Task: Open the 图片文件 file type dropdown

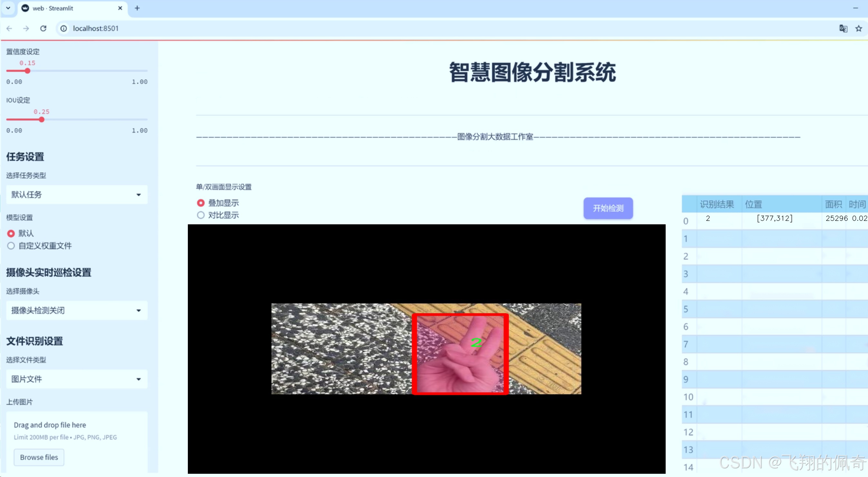Action: [76, 379]
